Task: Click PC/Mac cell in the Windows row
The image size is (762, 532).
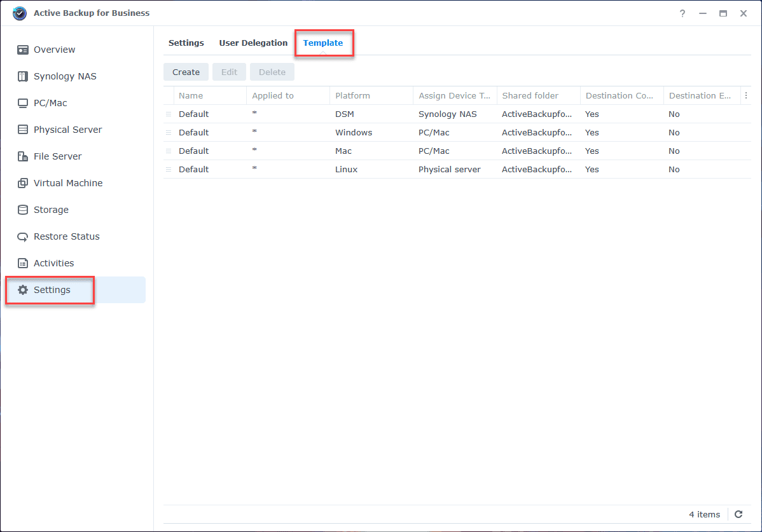Action: [434, 132]
